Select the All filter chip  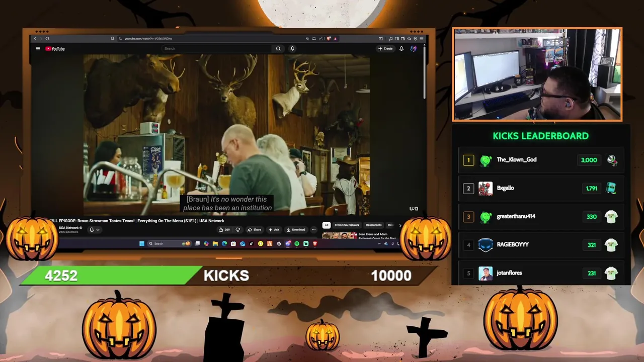[x=327, y=225]
